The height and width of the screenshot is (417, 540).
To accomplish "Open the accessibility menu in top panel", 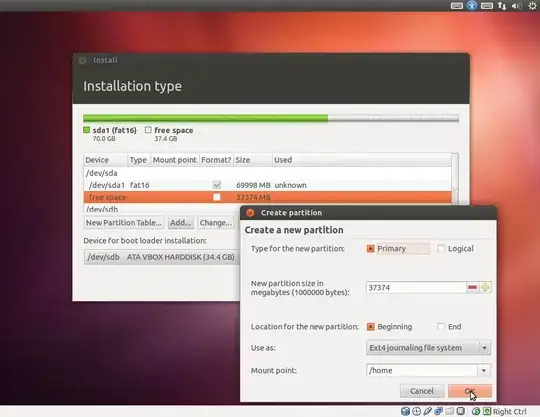I will [472, 6].
